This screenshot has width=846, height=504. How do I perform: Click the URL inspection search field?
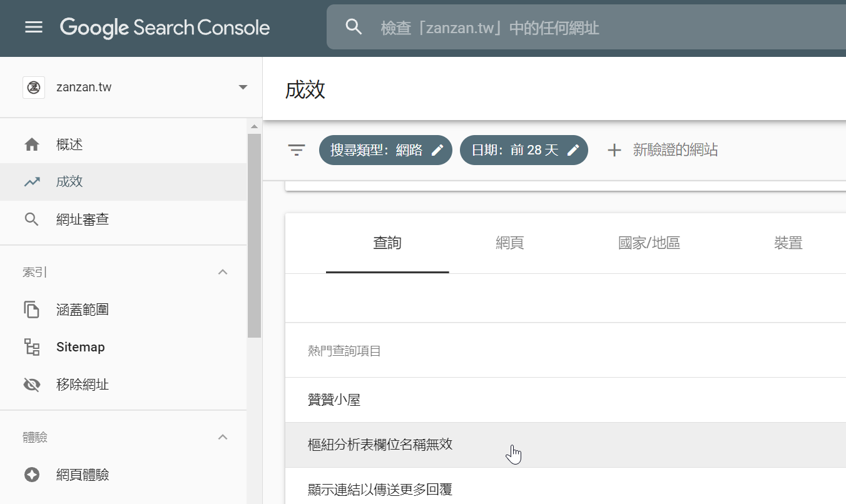(x=586, y=27)
